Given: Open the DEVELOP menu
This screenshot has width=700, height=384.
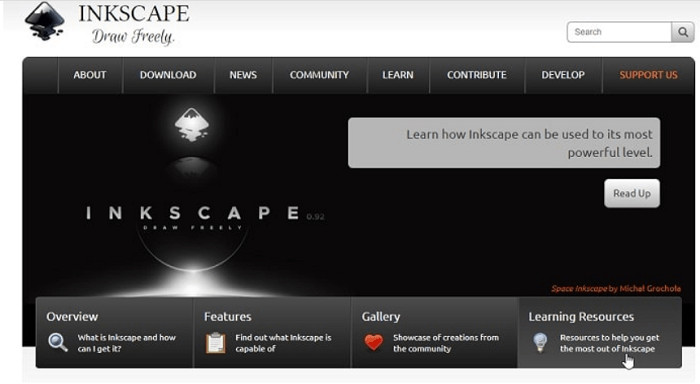Looking at the screenshot, I should [x=563, y=75].
